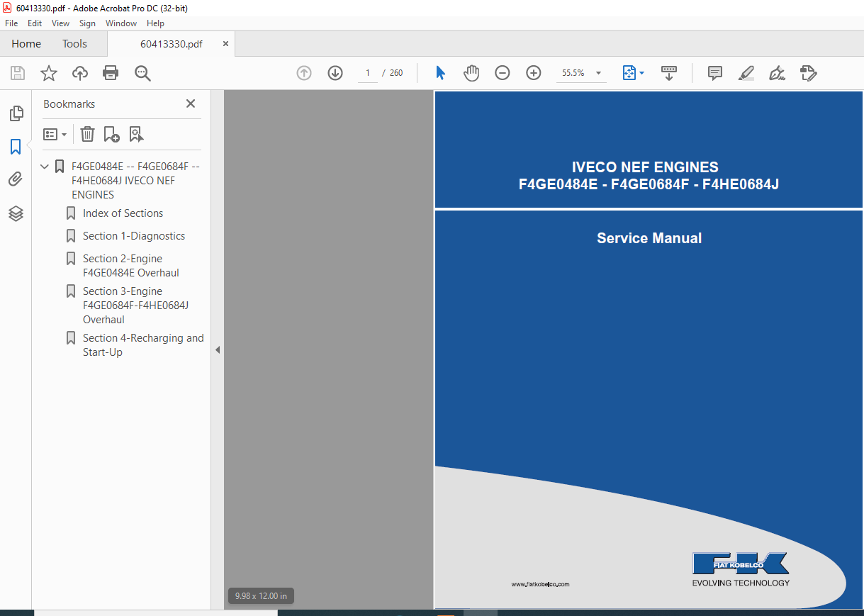Screen dimensions: 864x616
Task: Print the document using printer icon
Action: pos(111,73)
